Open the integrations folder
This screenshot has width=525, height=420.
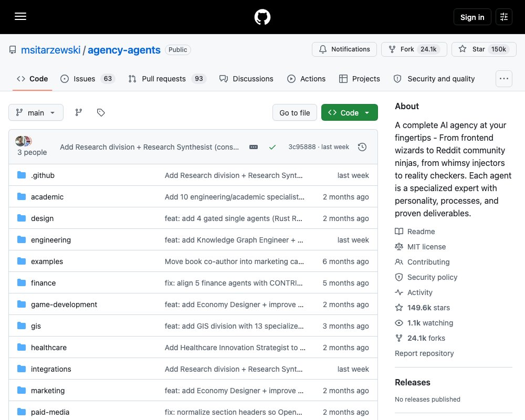pos(51,369)
